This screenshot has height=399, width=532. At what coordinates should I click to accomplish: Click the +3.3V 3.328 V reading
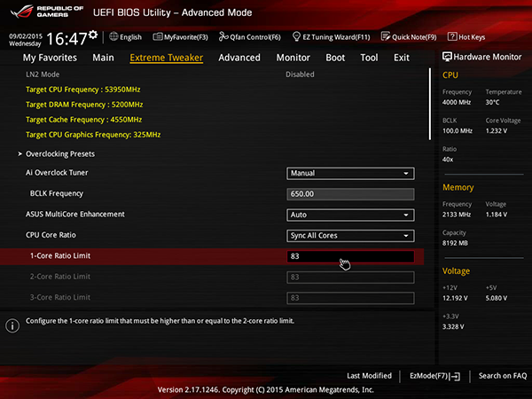(453, 326)
